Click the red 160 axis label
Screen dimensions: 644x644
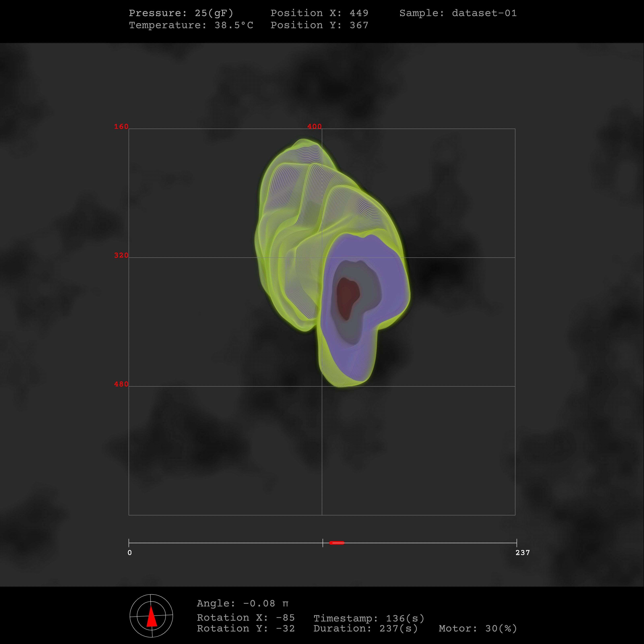[121, 127]
